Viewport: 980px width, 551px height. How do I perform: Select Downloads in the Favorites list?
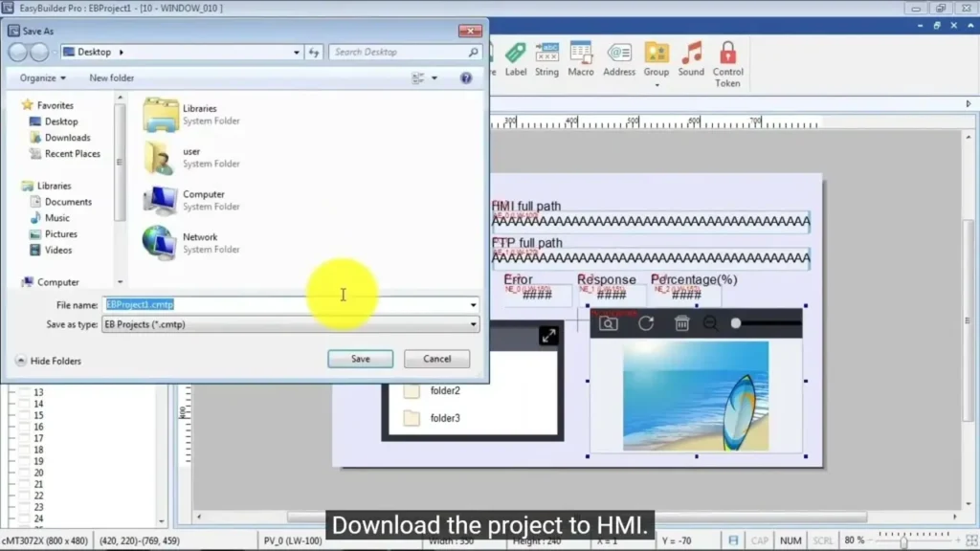(x=67, y=138)
